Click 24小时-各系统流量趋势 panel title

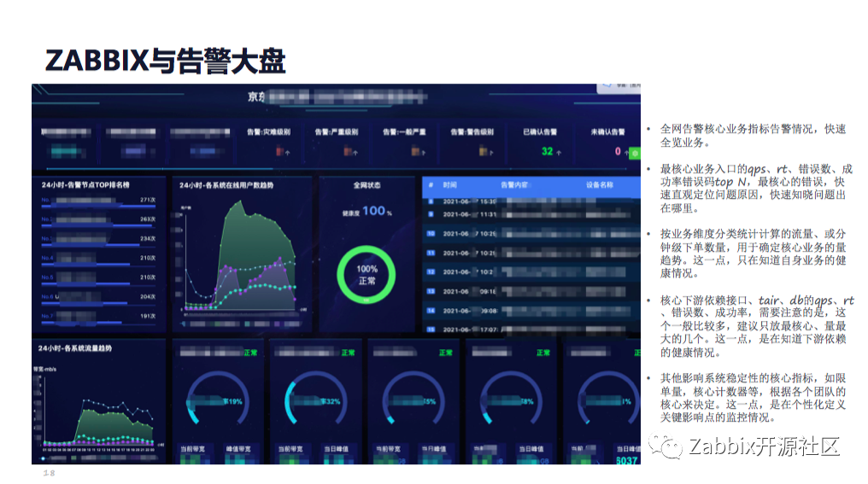[74, 348]
